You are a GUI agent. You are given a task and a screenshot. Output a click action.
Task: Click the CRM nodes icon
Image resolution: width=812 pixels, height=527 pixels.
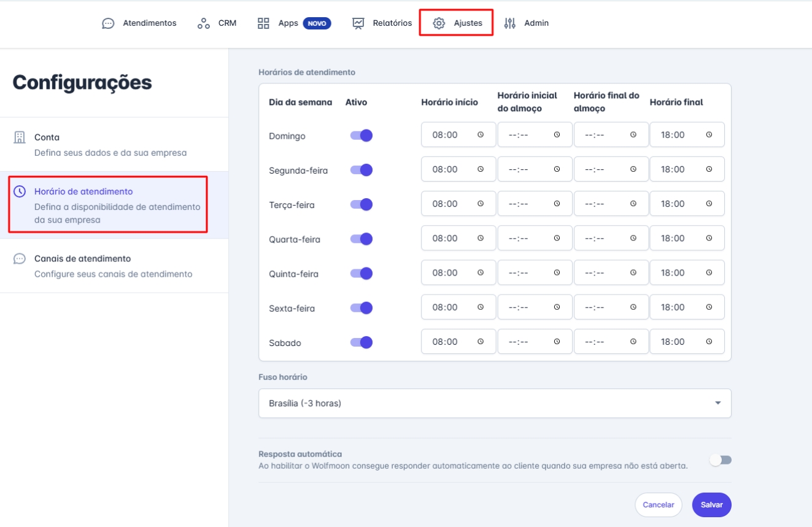(204, 23)
